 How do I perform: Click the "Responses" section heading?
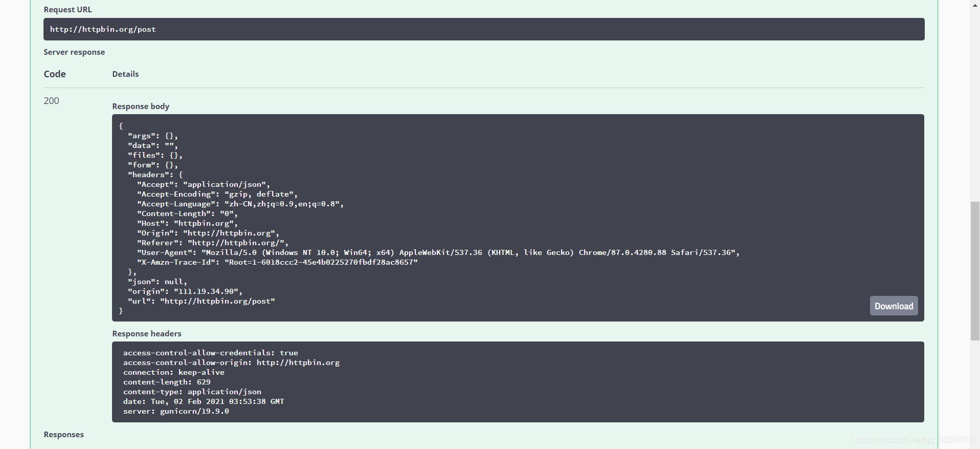tap(63, 435)
